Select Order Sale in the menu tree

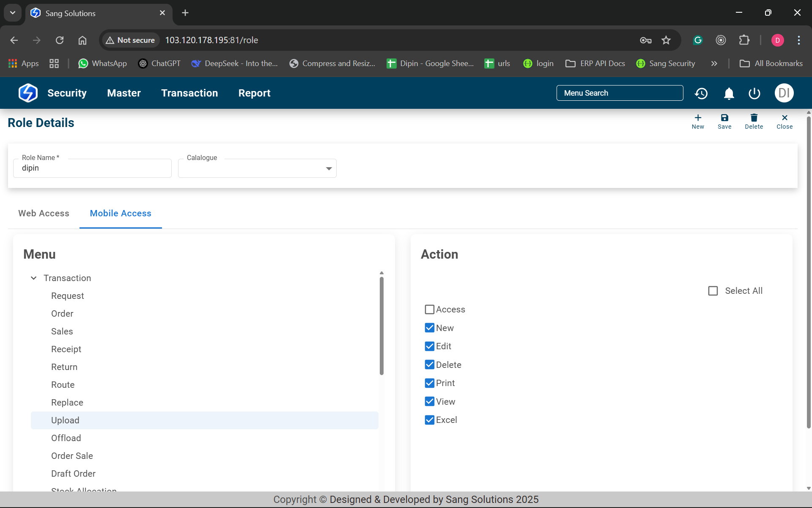click(x=72, y=456)
